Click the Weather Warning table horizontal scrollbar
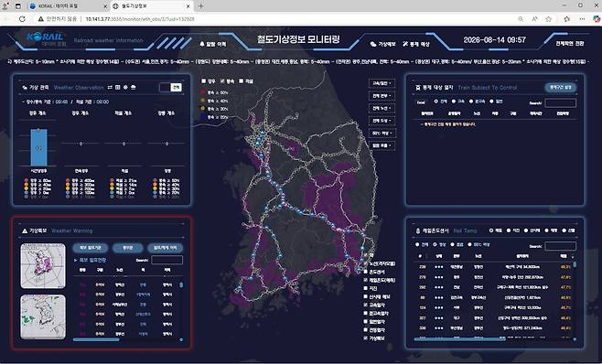This screenshot has width=602, height=364. pyautogui.click(x=96, y=340)
